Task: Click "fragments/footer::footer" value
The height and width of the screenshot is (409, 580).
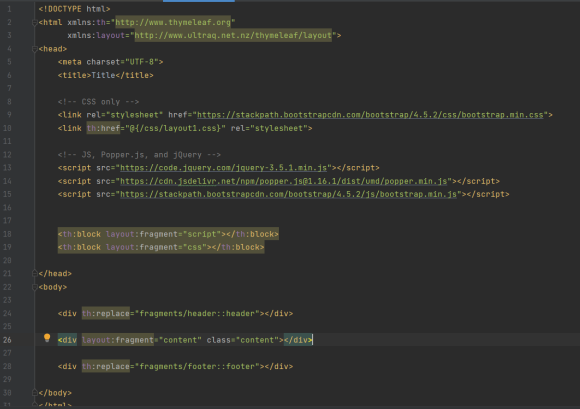Action: point(197,366)
